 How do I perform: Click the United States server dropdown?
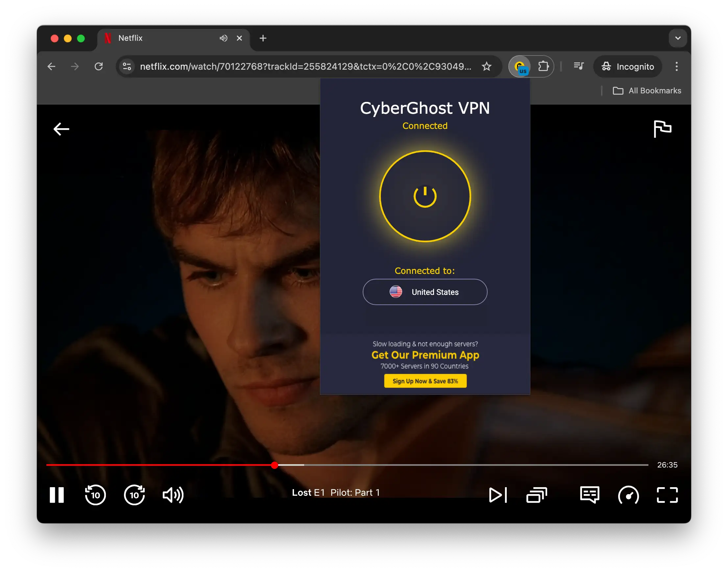click(x=424, y=291)
